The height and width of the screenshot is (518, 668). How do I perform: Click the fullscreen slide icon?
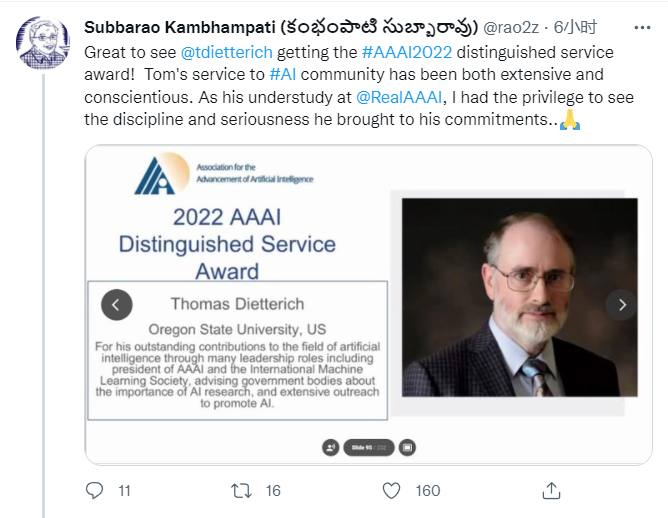click(x=408, y=447)
